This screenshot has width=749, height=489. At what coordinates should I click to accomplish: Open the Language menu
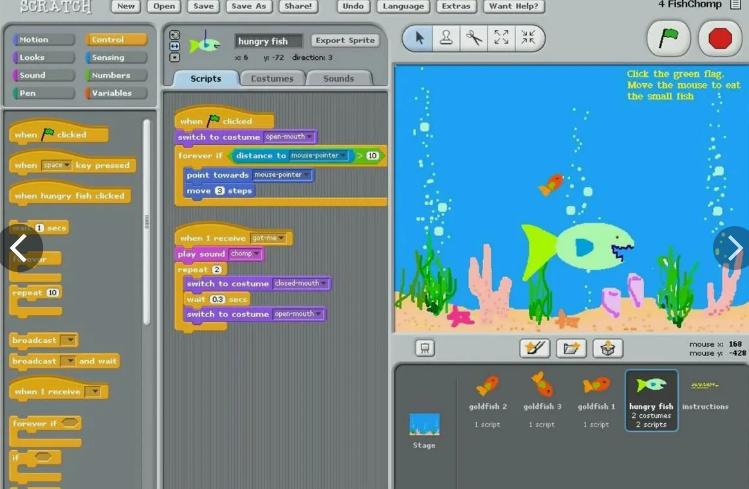point(403,6)
